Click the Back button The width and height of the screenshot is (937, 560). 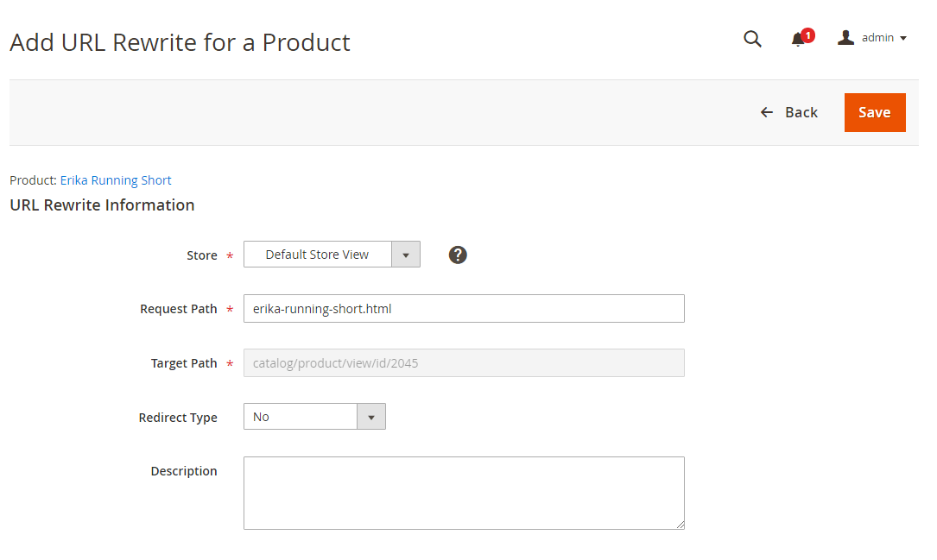(788, 112)
